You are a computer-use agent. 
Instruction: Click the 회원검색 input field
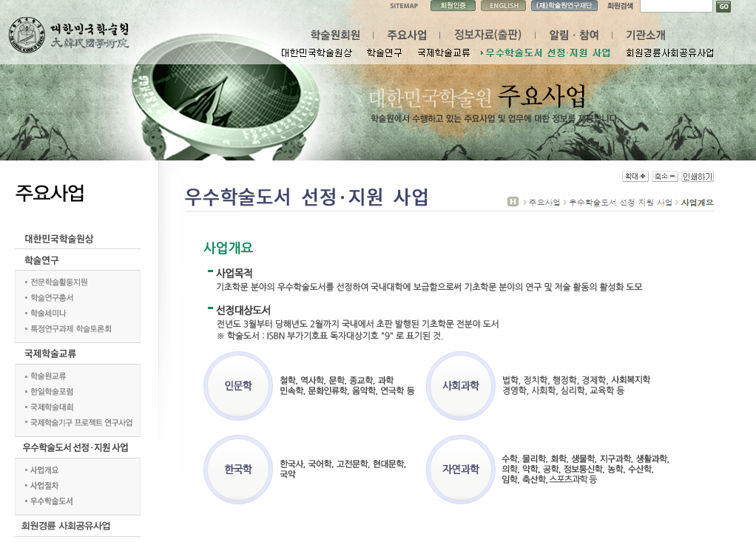675,7
